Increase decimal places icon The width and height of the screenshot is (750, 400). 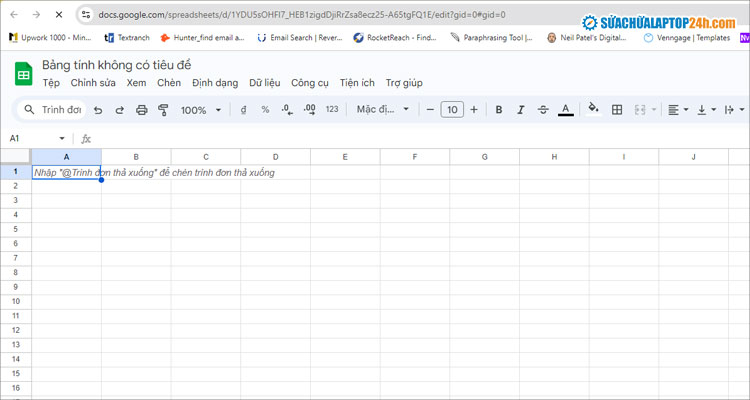309,110
